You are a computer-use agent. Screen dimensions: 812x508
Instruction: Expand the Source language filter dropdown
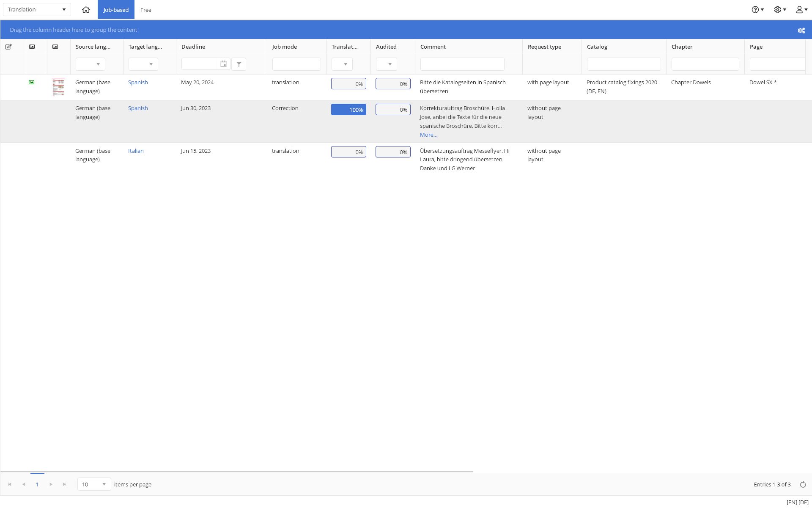pos(91,64)
